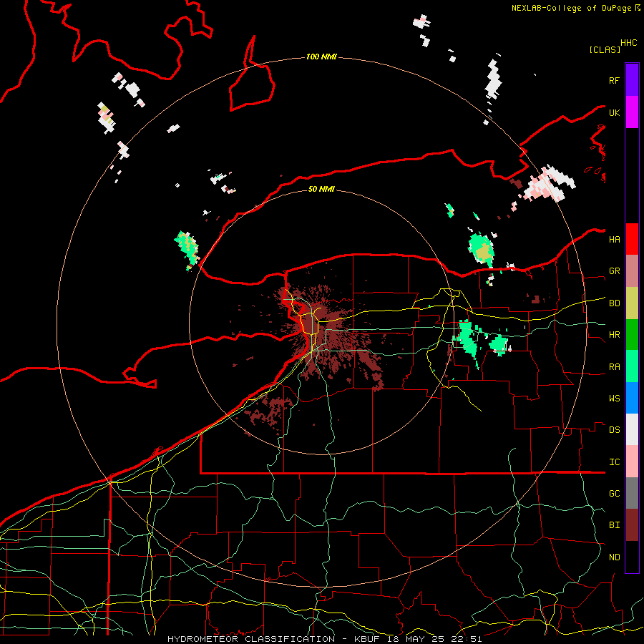Click the RF purple legend swatch
Screen dimensions: 644x644
[x=632, y=80]
